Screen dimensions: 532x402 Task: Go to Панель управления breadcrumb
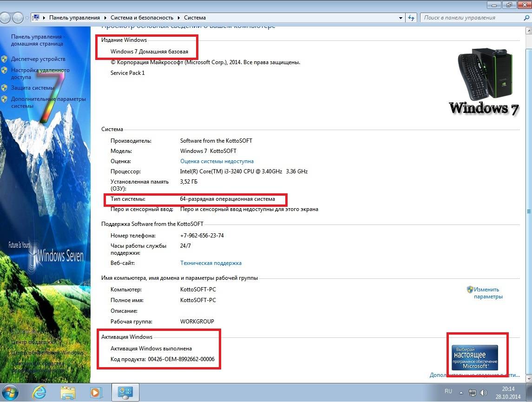pos(75,18)
